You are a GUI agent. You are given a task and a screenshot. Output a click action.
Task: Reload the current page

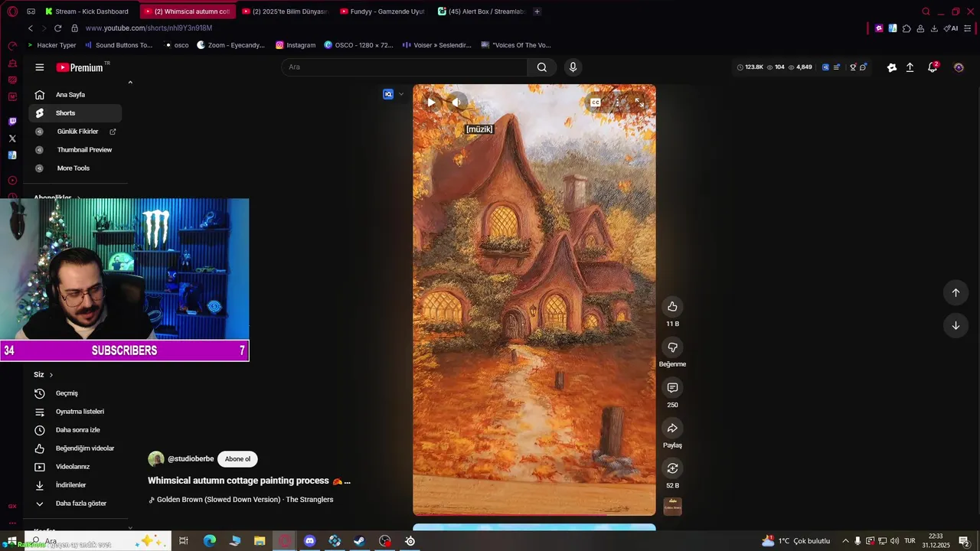(57, 28)
